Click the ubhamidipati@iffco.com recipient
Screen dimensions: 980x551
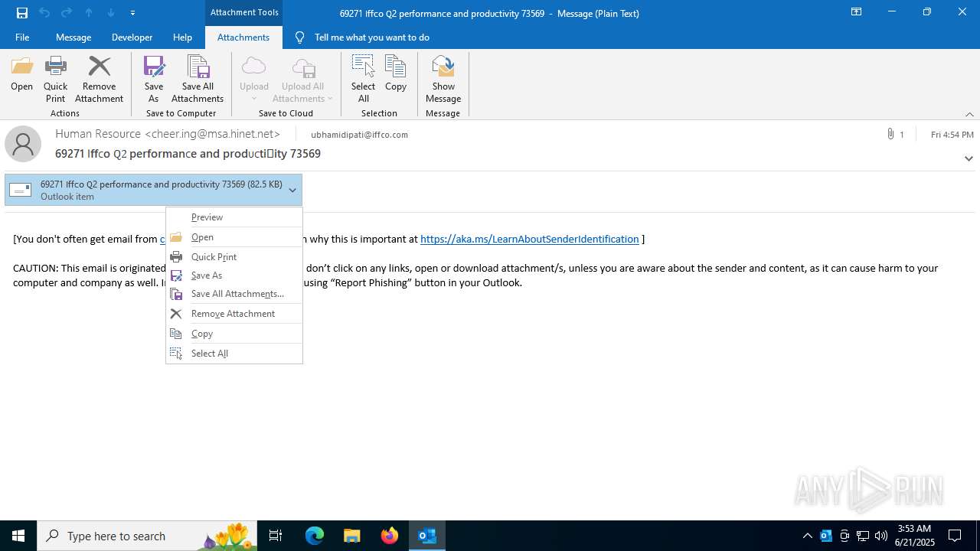click(359, 135)
